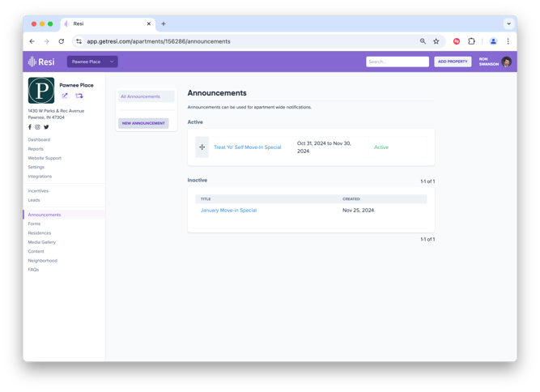Click the Search input field
Screen dimensions: 540x392
398,62
